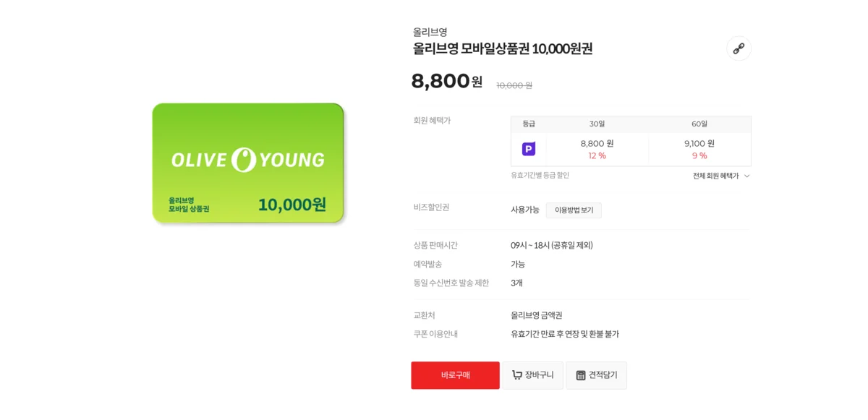Open the member benefit price chevron
This screenshot has width=868, height=420.
[746, 176]
